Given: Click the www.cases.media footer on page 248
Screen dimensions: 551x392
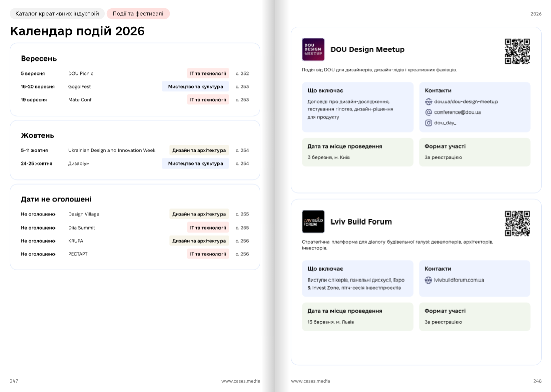Looking at the screenshot, I should pos(311,381).
